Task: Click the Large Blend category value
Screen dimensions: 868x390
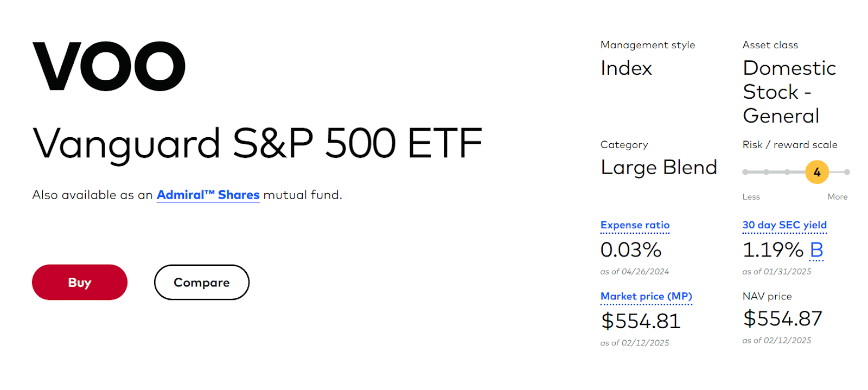Action: pyautogui.click(x=659, y=168)
